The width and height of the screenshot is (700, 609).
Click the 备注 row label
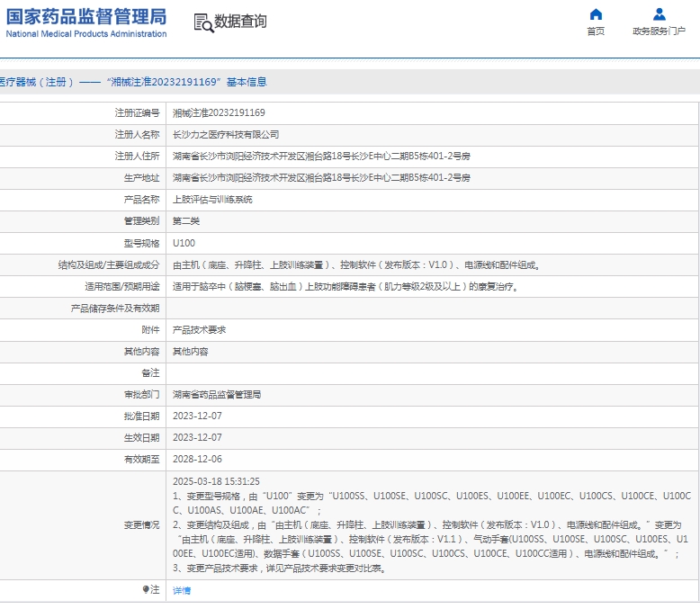tap(150, 372)
